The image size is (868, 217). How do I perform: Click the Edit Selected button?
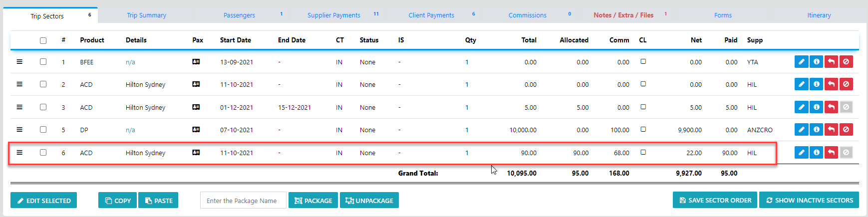point(44,201)
